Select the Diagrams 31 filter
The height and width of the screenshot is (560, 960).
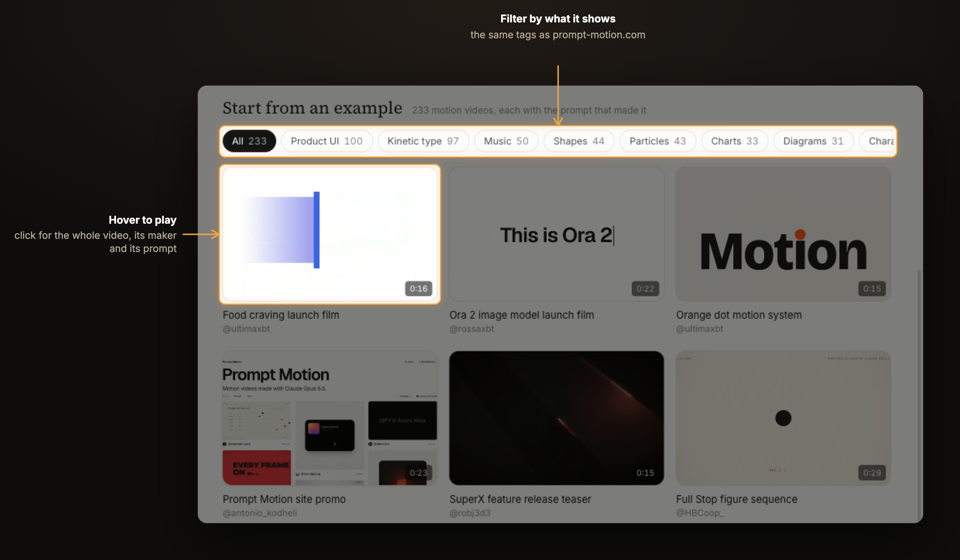coord(813,141)
